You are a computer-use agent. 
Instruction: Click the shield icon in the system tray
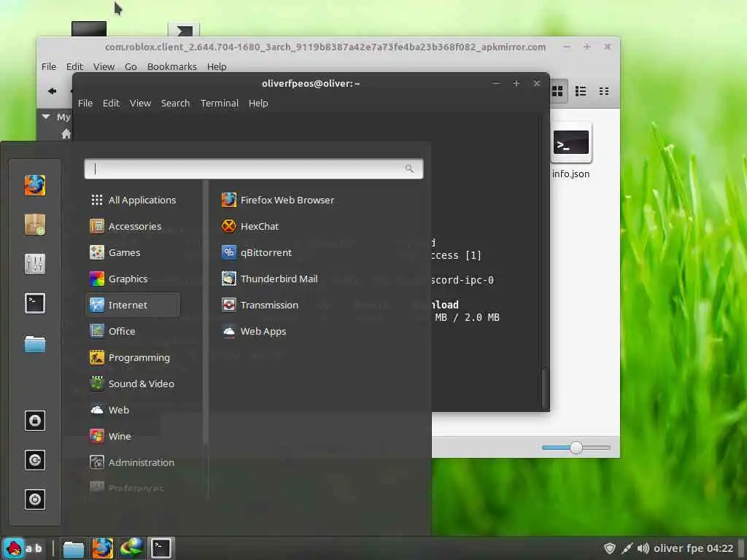(x=609, y=548)
